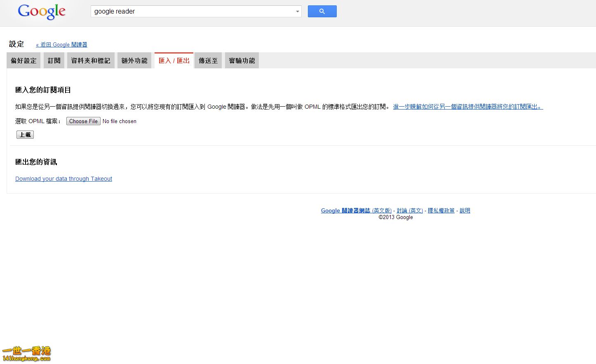Click the 上載 upload button

click(25, 135)
